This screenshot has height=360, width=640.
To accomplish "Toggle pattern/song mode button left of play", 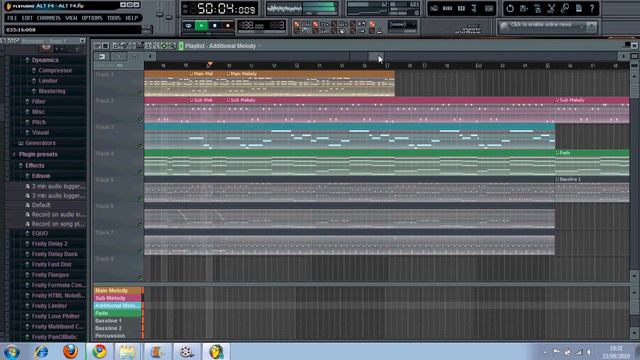I will tap(188, 26).
